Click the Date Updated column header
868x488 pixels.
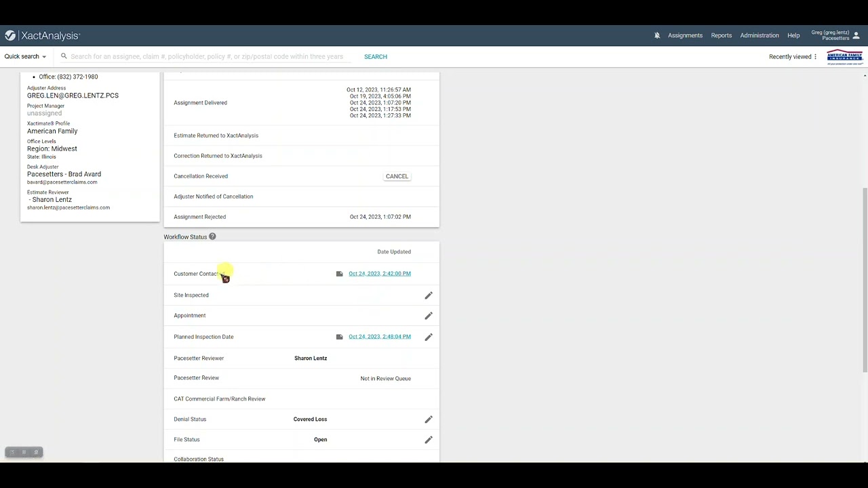point(394,252)
